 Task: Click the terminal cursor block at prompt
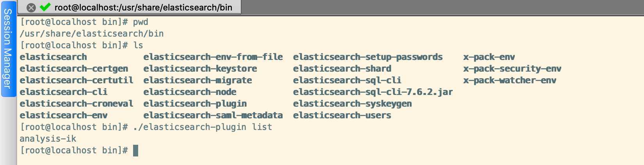pos(135,151)
